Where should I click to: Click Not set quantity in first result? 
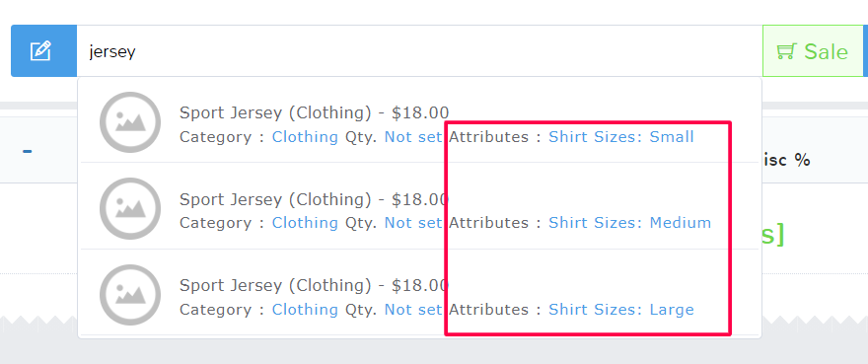point(413,137)
